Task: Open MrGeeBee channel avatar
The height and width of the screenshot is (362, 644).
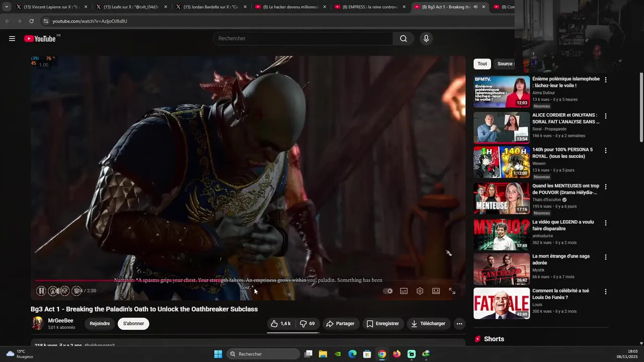Action: (38, 323)
